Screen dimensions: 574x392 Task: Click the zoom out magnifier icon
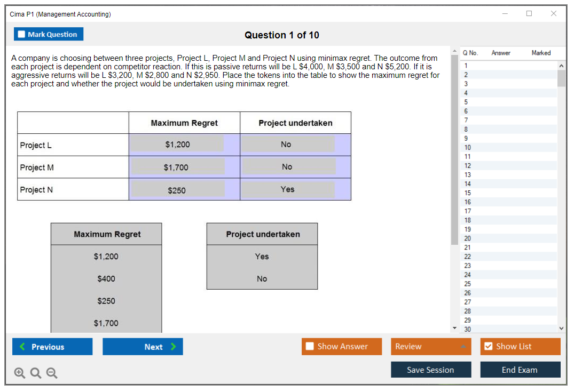pos(51,373)
